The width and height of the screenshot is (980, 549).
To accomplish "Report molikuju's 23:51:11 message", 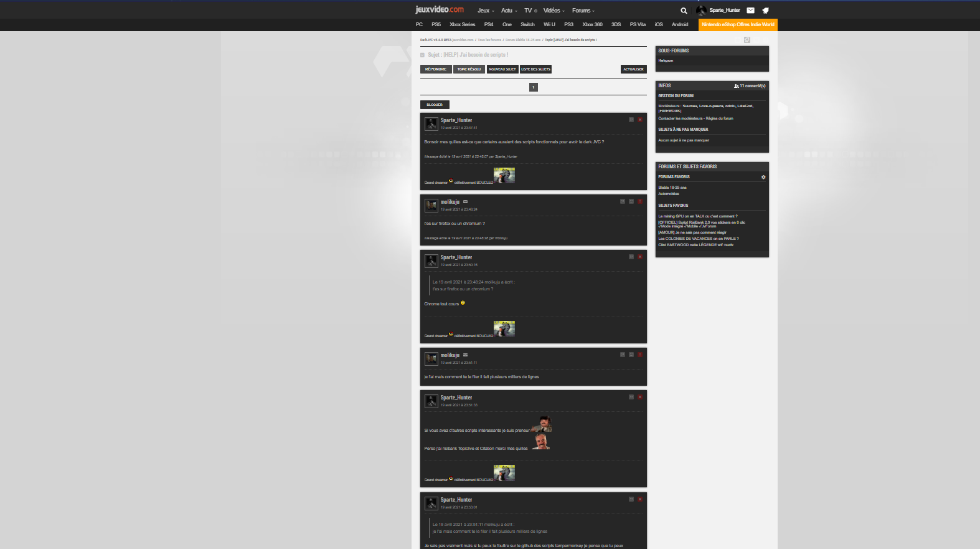I will (x=639, y=355).
